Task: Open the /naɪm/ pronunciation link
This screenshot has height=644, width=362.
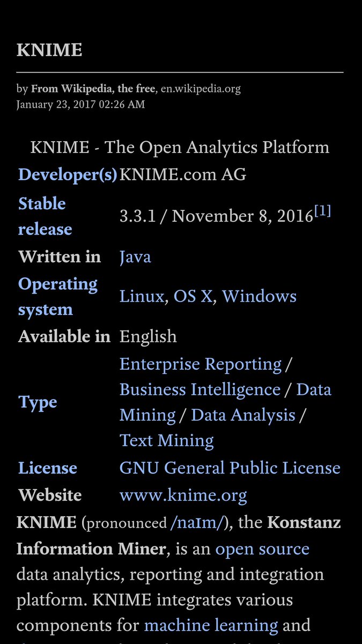Action: [196, 523]
